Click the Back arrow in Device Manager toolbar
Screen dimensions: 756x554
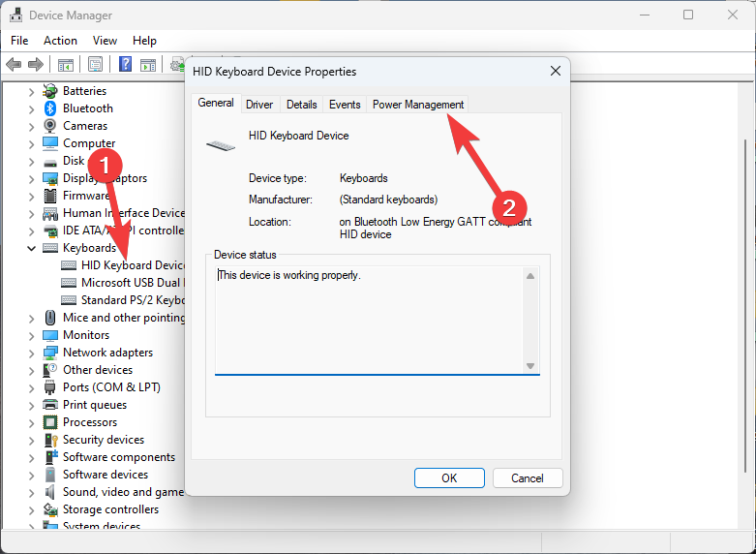pos(14,64)
